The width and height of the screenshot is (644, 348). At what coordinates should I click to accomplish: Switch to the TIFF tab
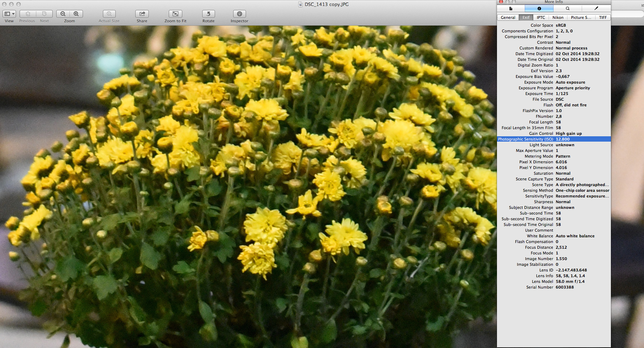coord(603,17)
